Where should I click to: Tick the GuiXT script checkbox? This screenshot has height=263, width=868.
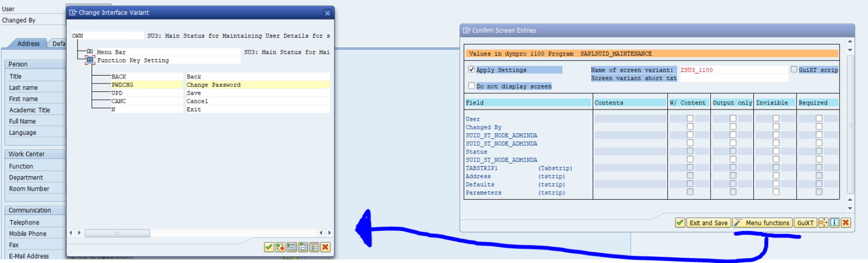coord(794,70)
